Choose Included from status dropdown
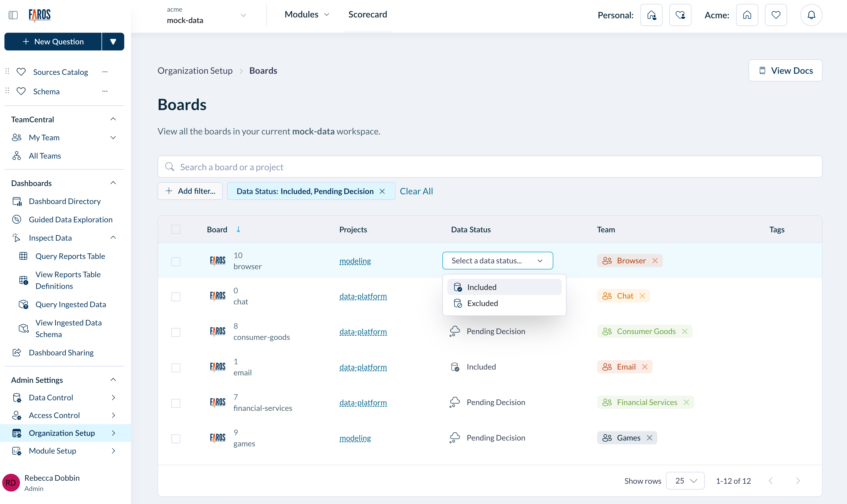 pos(504,287)
